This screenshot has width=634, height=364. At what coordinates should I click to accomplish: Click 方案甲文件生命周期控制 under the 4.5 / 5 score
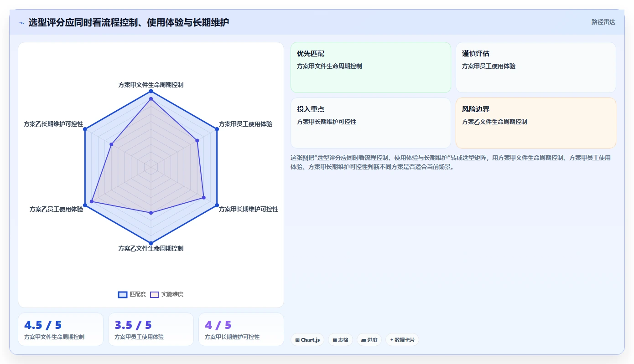point(54,337)
